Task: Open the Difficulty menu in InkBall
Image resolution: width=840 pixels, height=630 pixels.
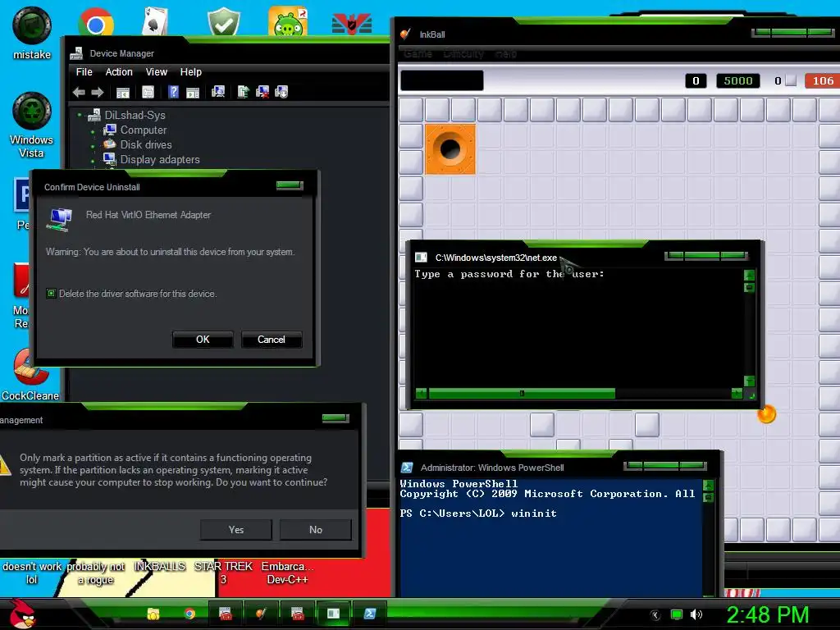Action: click(x=463, y=53)
